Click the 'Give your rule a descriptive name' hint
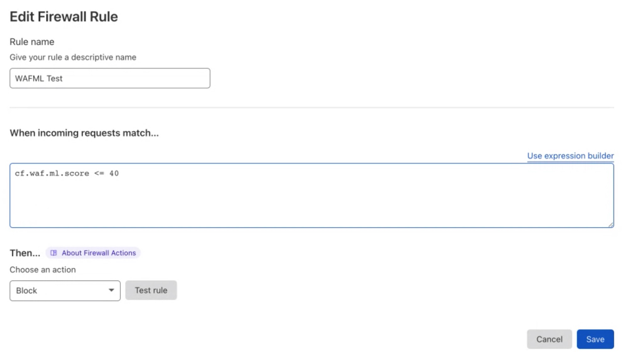This screenshot has height=364, width=628. [73, 57]
